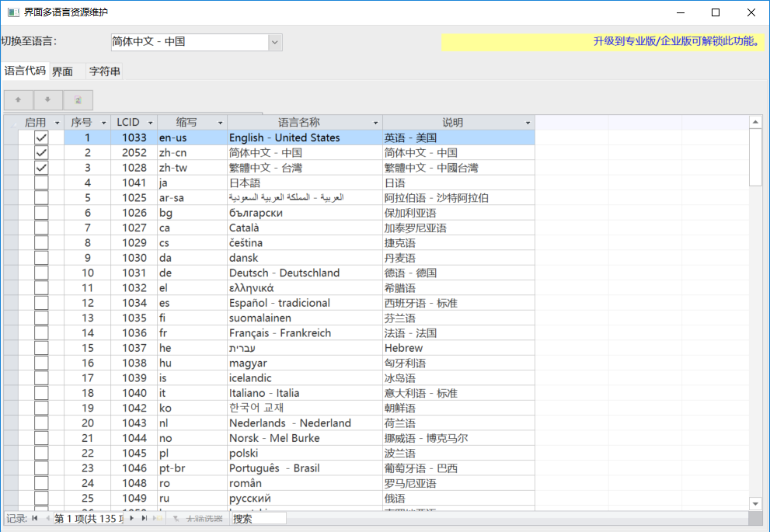Click the 搜索 search box
The image size is (770, 532).
259,518
